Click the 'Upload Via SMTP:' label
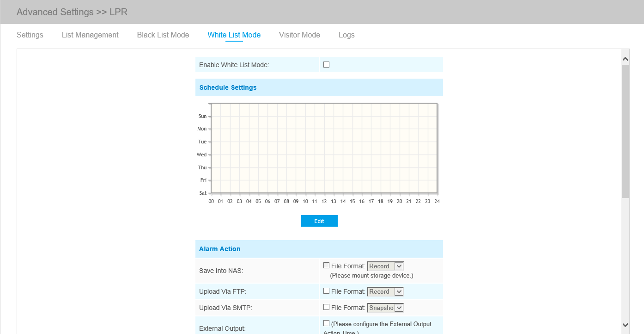This screenshot has height=334, width=644. 225,308
